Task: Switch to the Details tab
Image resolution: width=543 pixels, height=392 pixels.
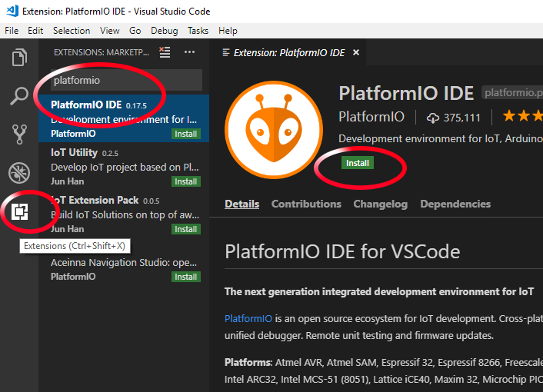Action: click(x=242, y=204)
